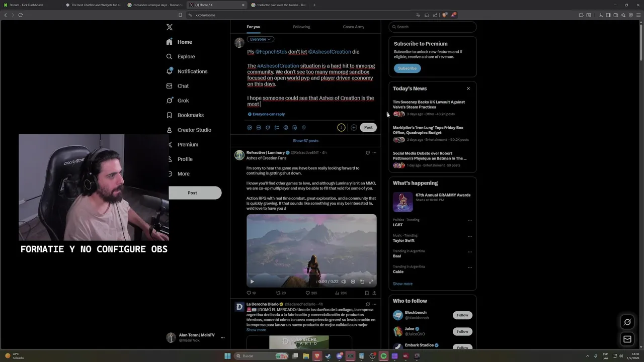Click Show more under What's happening
This screenshot has width=644, height=362.
click(x=403, y=284)
